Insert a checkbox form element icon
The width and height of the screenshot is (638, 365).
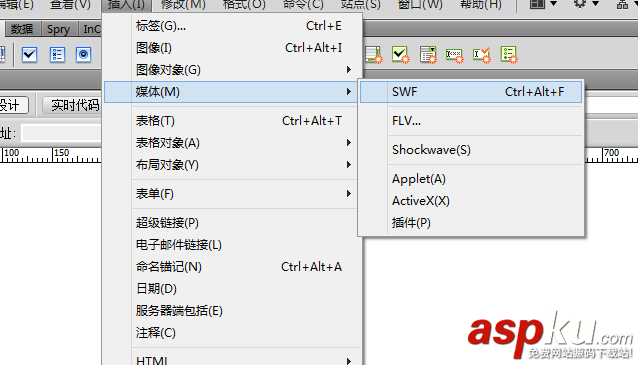[x=29, y=55]
